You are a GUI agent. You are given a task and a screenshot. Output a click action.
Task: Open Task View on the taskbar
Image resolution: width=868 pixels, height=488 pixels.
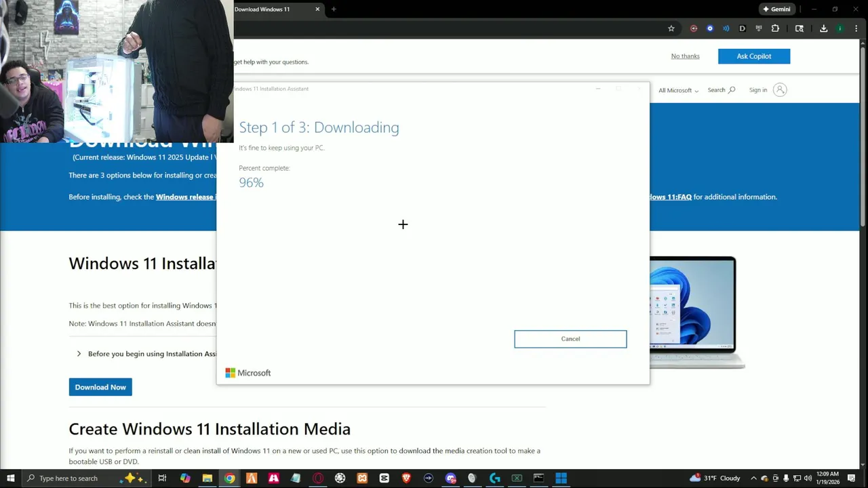[162, 478]
